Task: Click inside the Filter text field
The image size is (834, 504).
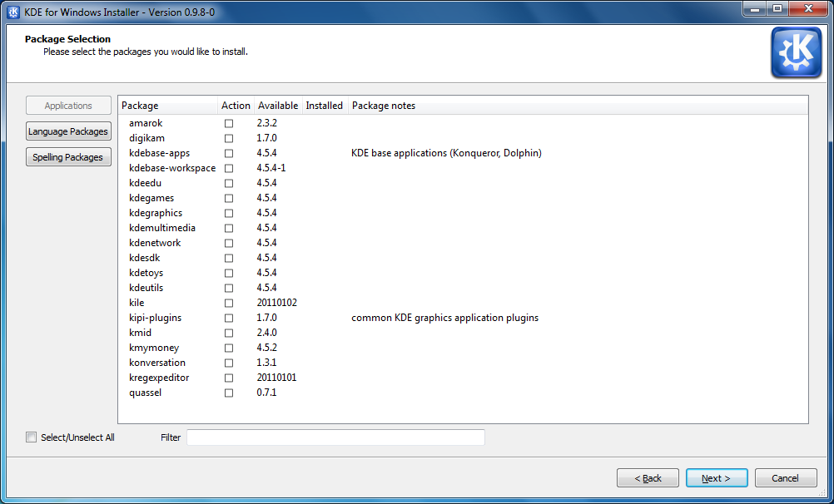Action: 335,437
